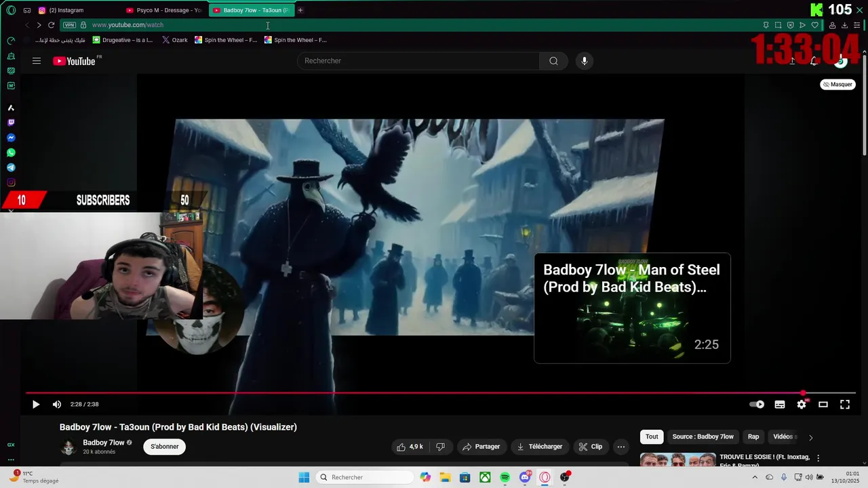The image size is (868, 488).
Task: Open the browser profile account icon
Action: point(832,25)
